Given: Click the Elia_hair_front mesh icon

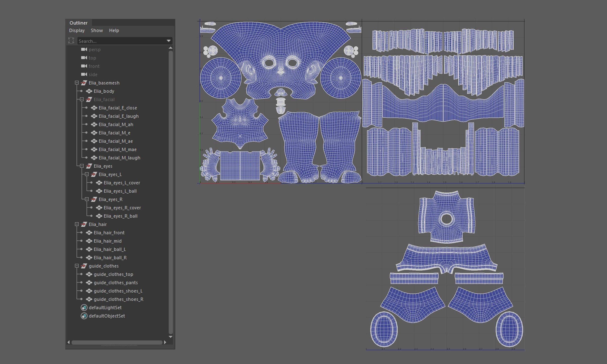Looking at the screenshot, I should (x=89, y=232).
